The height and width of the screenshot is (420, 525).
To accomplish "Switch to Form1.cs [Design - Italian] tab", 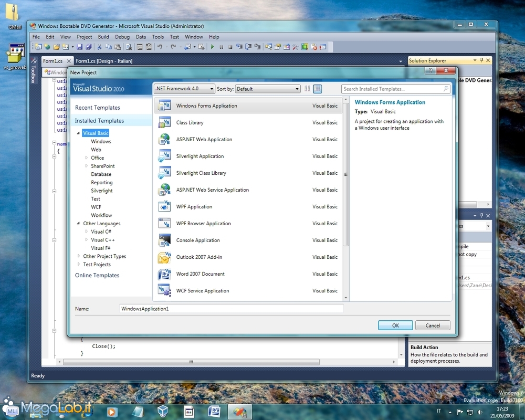I will click(104, 61).
